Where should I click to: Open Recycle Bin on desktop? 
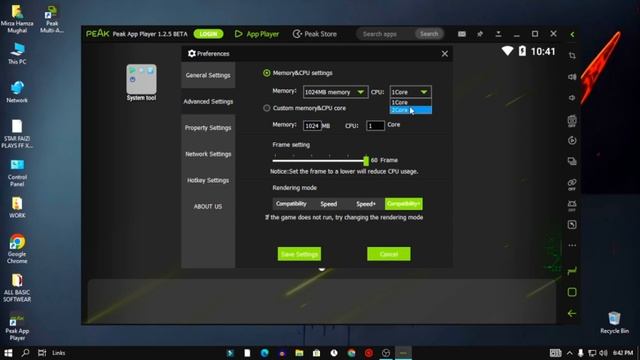pos(614,322)
